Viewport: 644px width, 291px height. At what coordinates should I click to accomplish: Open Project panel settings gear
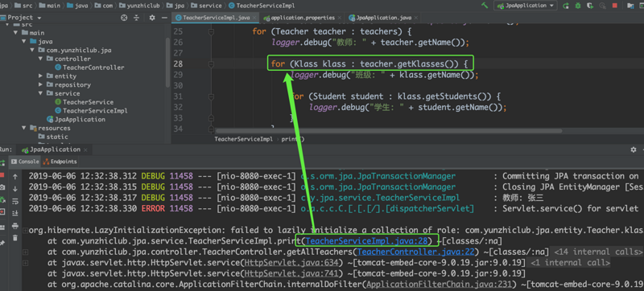(x=152, y=18)
